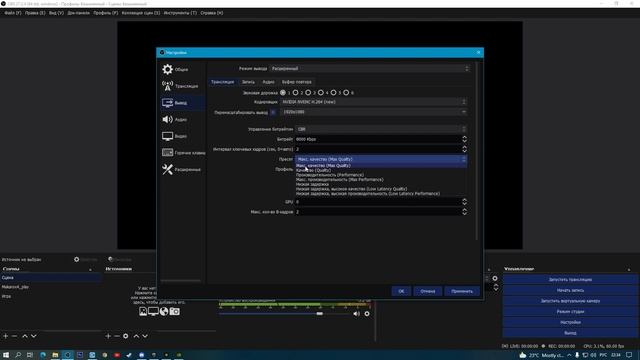The height and width of the screenshot is (360, 640).
Task: Increase the keyframe interval stepper value
Action: pyautogui.click(x=464, y=147)
